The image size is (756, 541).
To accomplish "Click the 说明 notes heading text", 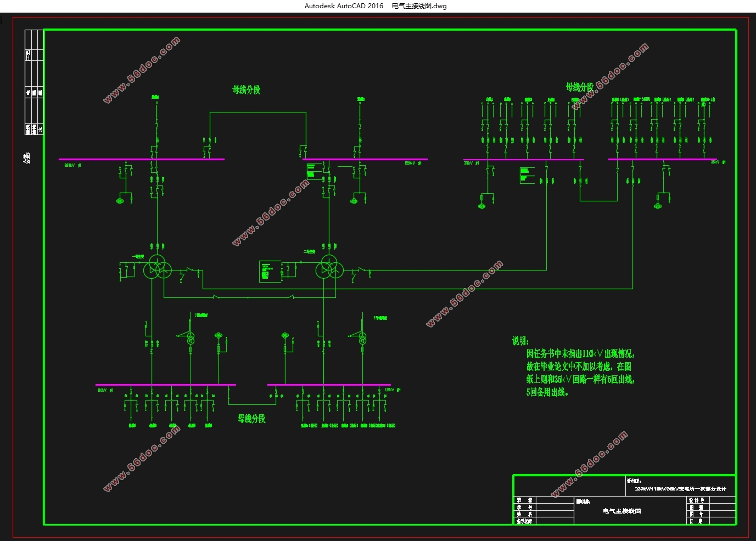I will click(x=520, y=341).
